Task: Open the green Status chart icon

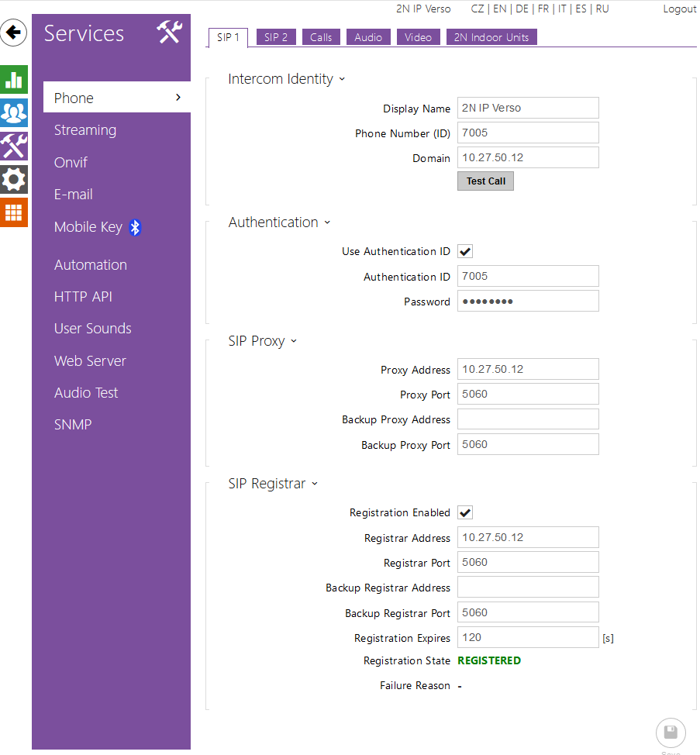Action: 14,80
